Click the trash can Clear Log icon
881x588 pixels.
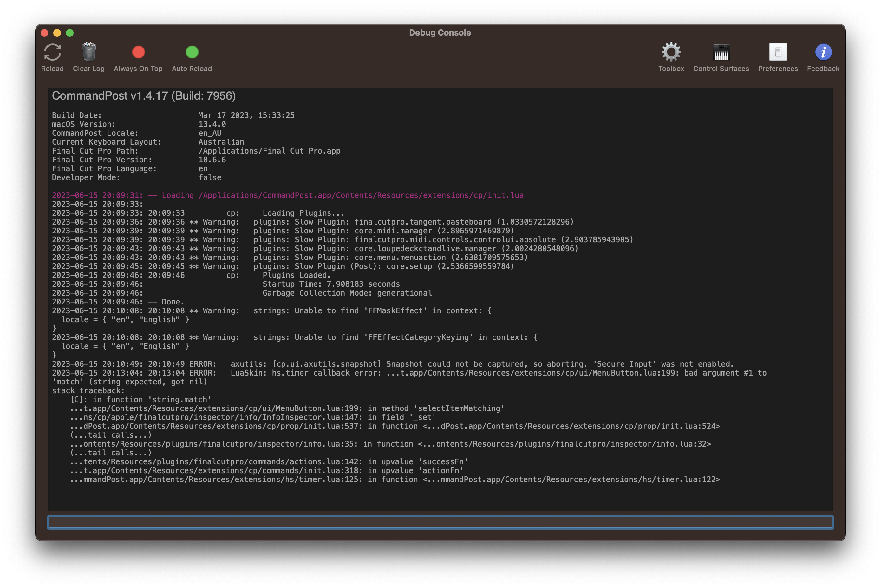88,52
